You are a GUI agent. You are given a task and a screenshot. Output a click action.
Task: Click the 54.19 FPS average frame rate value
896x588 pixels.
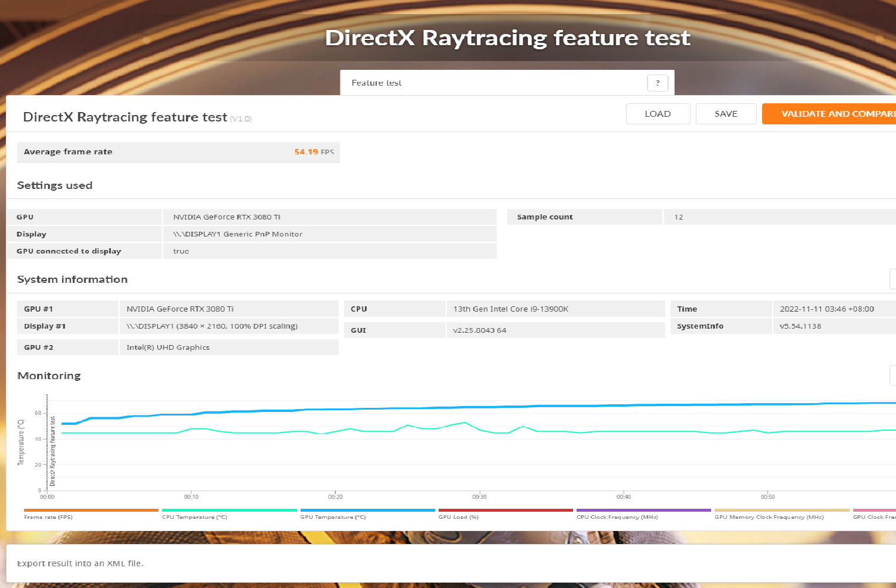[x=314, y=152]
